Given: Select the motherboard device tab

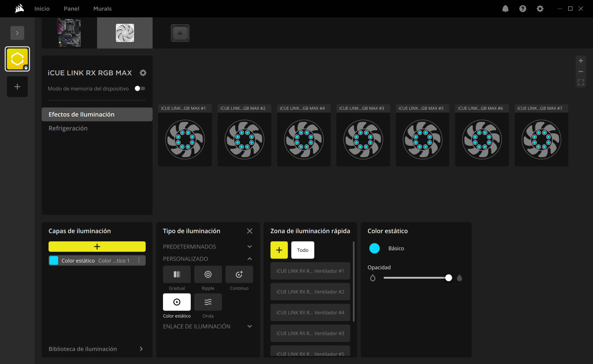Looking at the screenshot, I should [x=69, y=33].
